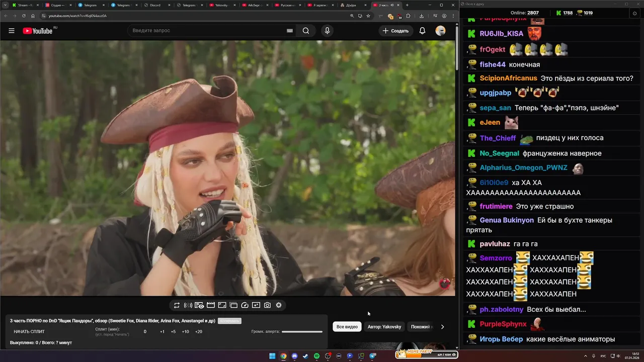
Task: Select the Все видео chip
Action: pos(347,327)
